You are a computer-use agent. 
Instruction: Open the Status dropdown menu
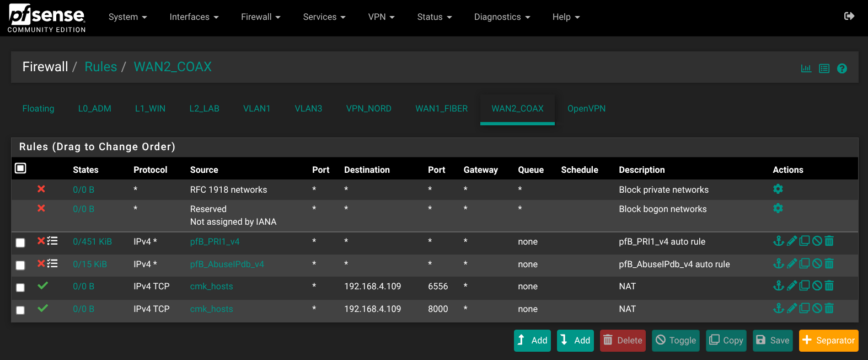[435, 17]
